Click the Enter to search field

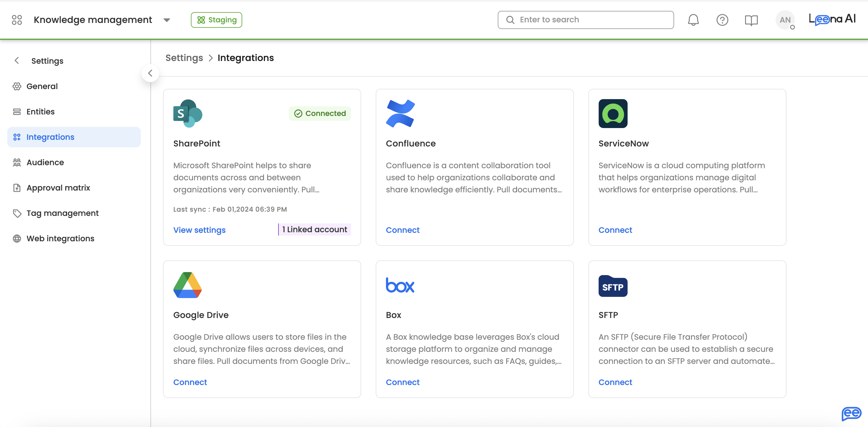coord(586,20)
